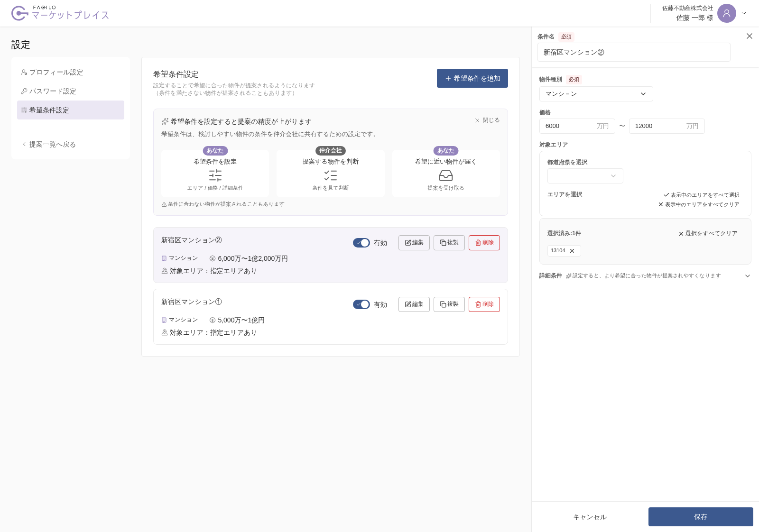Click the building icon in 新宿区マンション② row
This screenshot has height=532, width=759.
coord(164,258)
